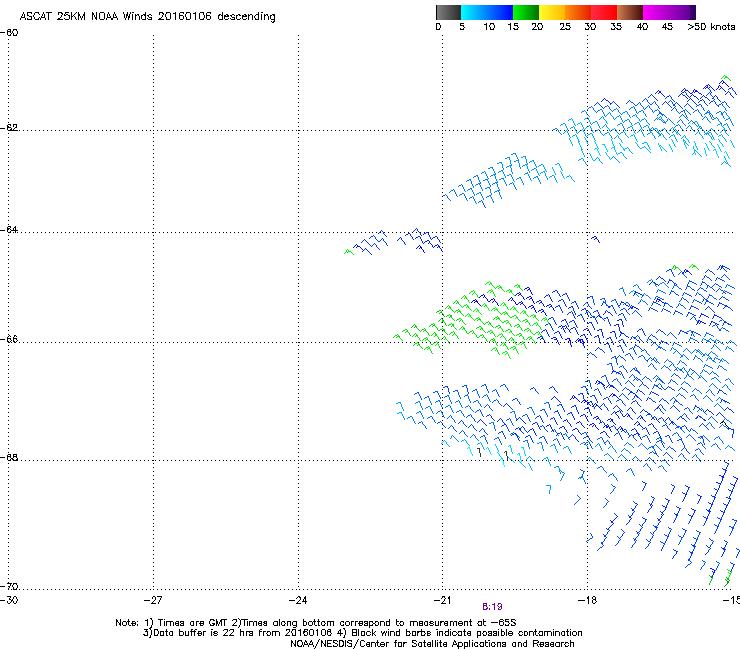
Task: Select the green 15-20 knots color bar segment
Action: pos(526,12)
